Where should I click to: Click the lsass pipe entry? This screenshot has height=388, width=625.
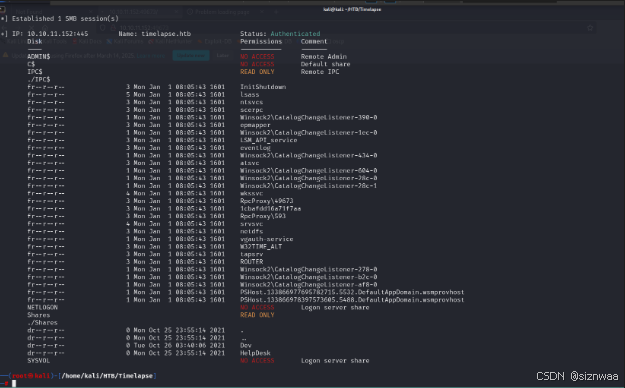[250, 95]
